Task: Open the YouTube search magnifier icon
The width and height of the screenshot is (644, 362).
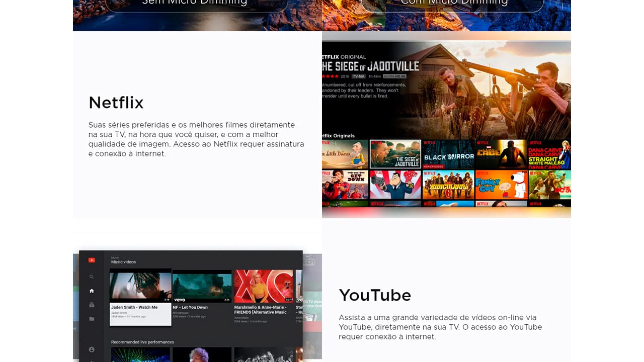Action: click(92, 277)
